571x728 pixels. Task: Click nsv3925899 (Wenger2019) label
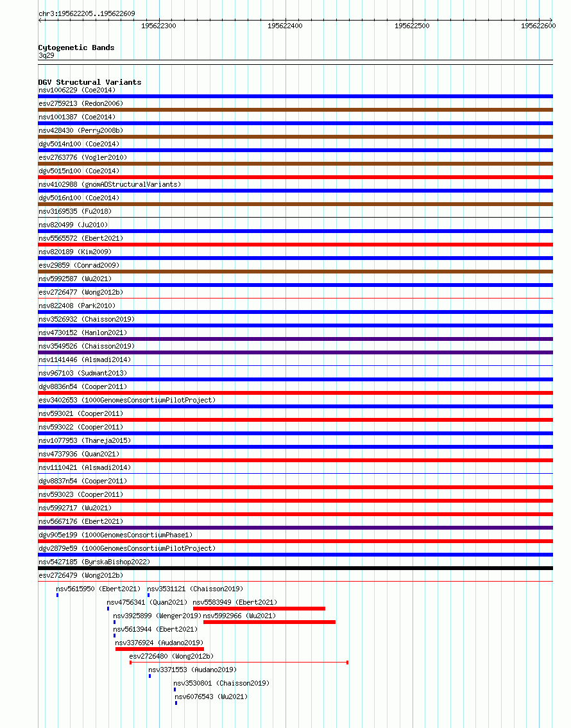[x=157, y=615]
